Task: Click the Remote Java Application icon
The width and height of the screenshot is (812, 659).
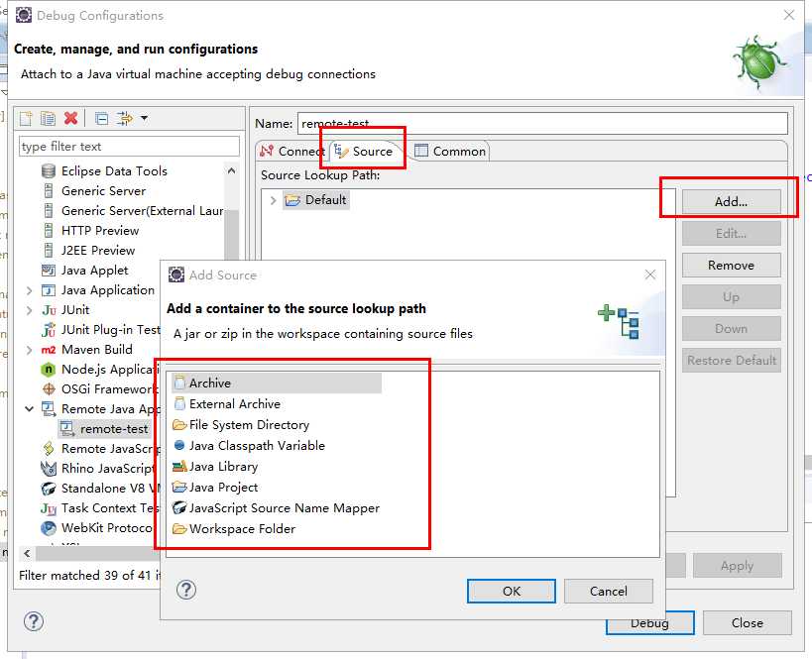Action: pyautogui.click(x=49, y=409)
